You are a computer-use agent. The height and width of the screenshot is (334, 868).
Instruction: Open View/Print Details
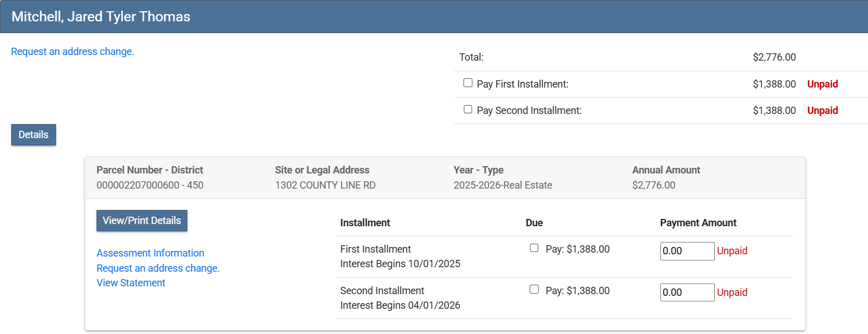(142, 221)
